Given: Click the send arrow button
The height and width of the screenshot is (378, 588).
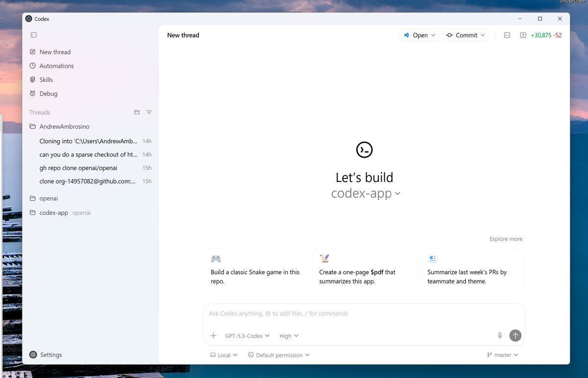Looking at the screenshot, I should tap(515, 335).
